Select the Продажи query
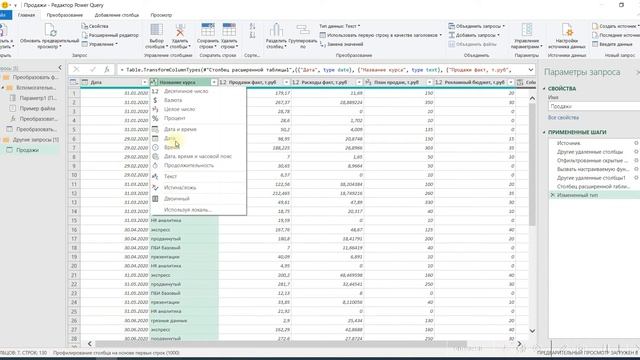Image resolution: width=640 pixels, height=360 pixels. point(27,150)
